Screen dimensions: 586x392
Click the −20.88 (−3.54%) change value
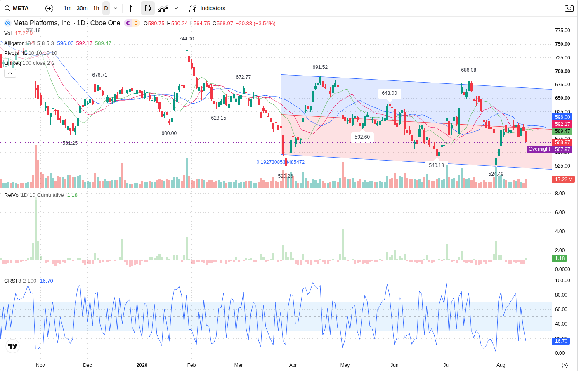click(x=255, y=24)
